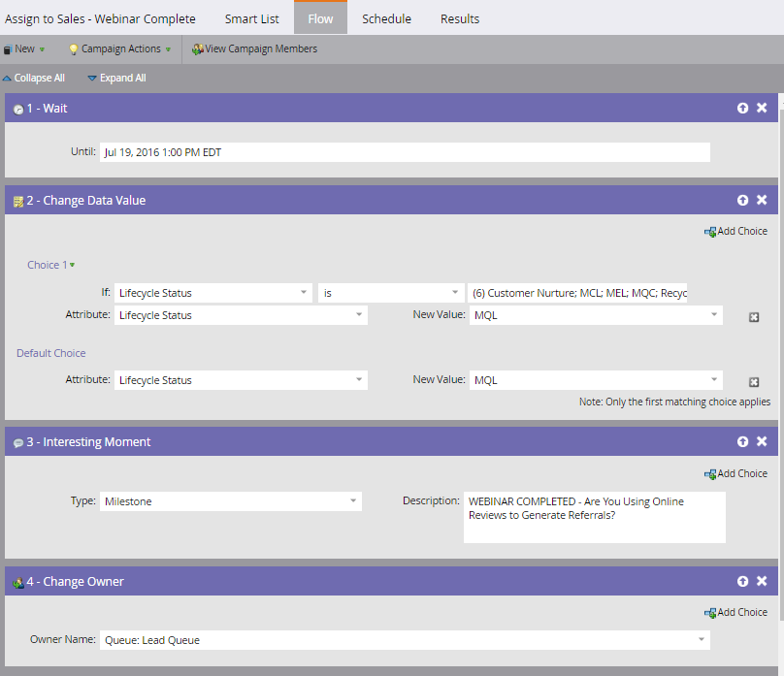Click Add Choice in Change Owner step
Image resolution: width=784 pixels, height=676 pixels.
point(735,613)
